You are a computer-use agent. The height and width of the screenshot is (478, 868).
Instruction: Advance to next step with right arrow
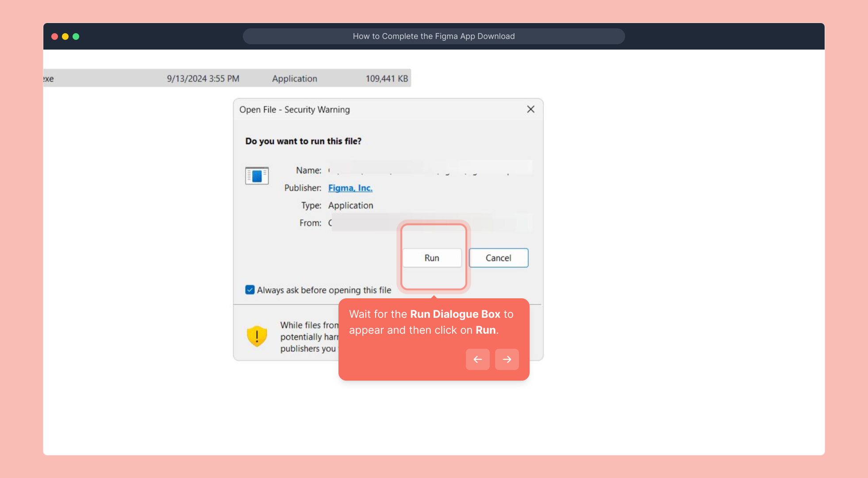pyautogui.click(x=507, y=359)
